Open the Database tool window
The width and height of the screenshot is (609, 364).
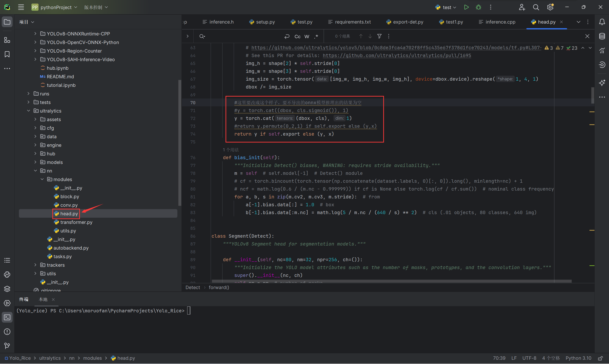[x=602, y=36]
